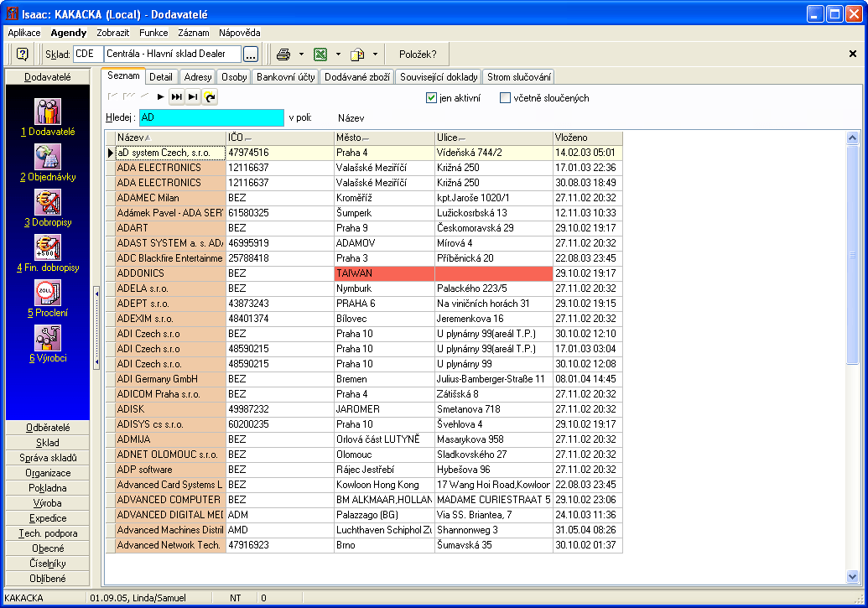Screen dimensions: 868x608
Task: Open the Výrobci manufacturers icon
Action: tap(47, 338)
